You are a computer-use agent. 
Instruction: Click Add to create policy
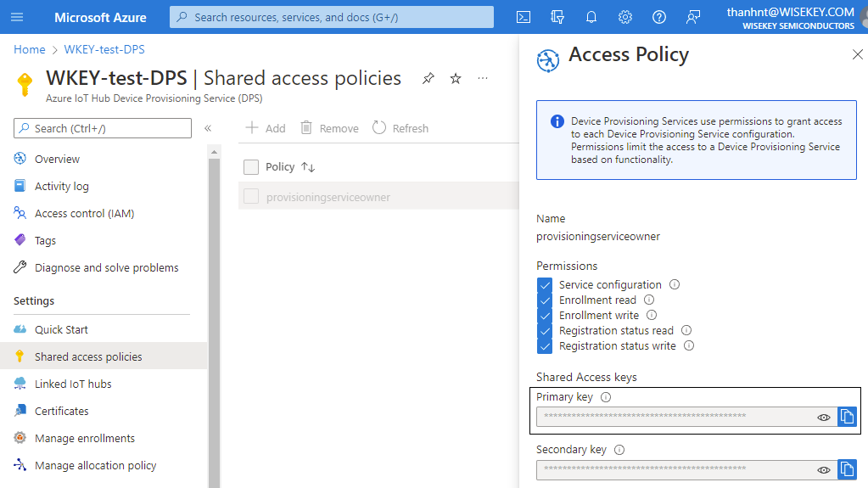click(266, 128)
